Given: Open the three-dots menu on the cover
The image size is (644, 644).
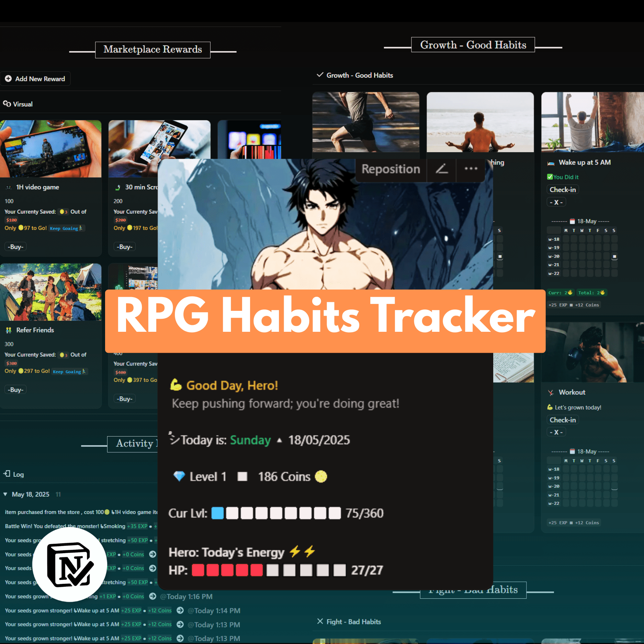Looking at the screenshot, I should coord(471,169).
